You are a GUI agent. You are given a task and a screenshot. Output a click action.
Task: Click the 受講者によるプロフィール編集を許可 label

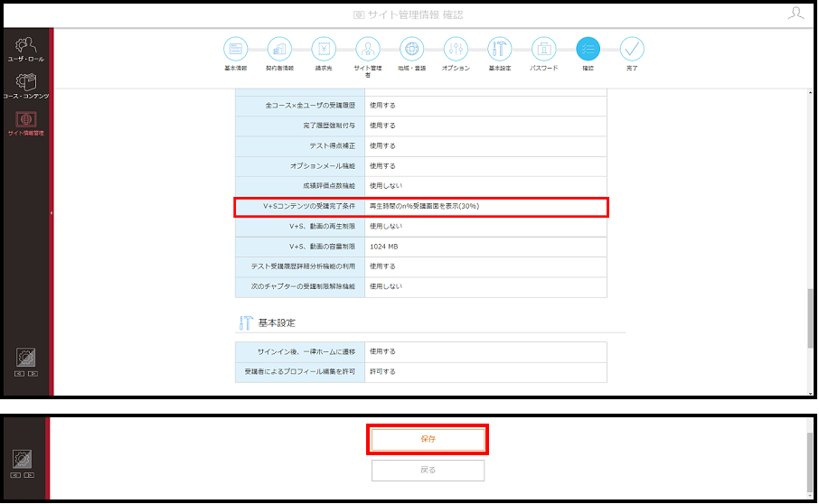pyautogui.click(x=300, y=372)
